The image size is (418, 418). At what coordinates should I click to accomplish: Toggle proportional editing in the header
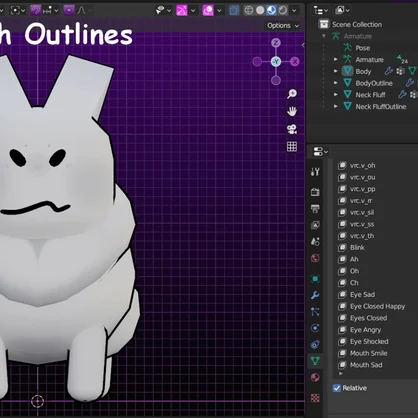(69, 11)
